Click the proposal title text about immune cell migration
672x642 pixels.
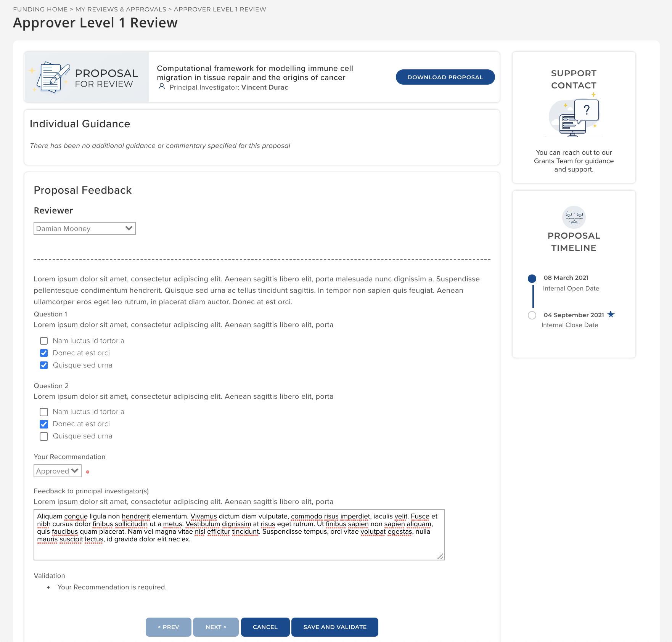255,73
